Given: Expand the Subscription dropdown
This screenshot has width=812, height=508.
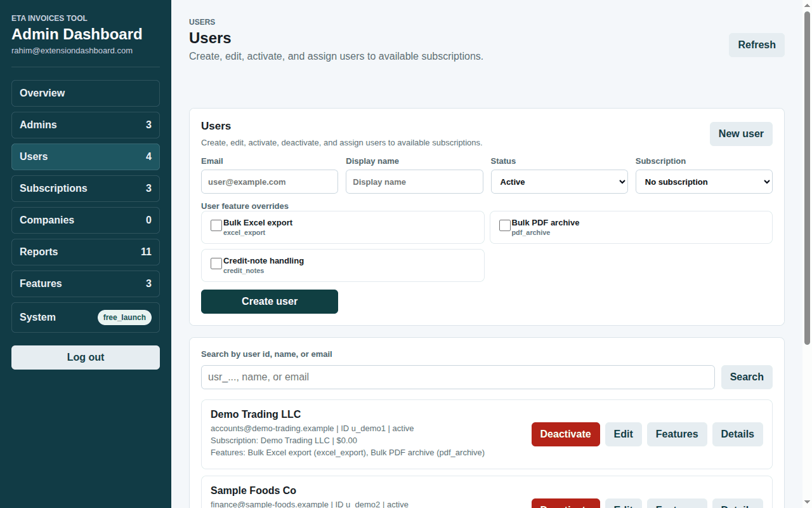Looking at the screenshot, I should (704, 182).
